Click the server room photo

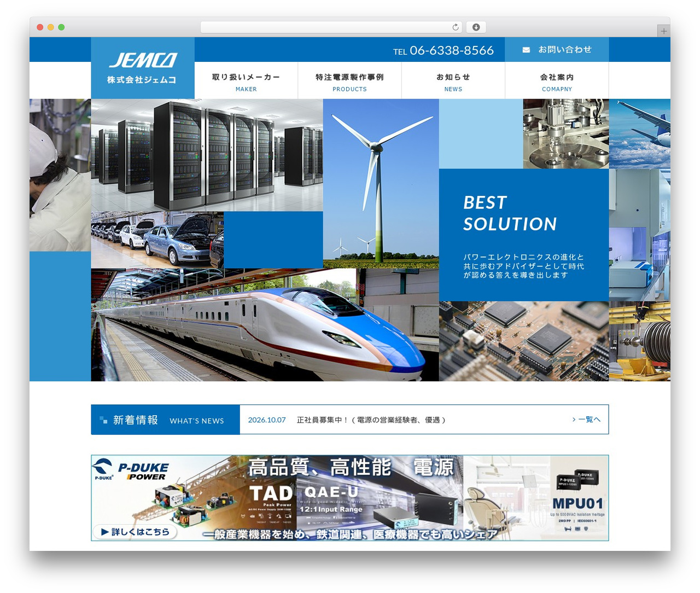click(x=207, y=155)
